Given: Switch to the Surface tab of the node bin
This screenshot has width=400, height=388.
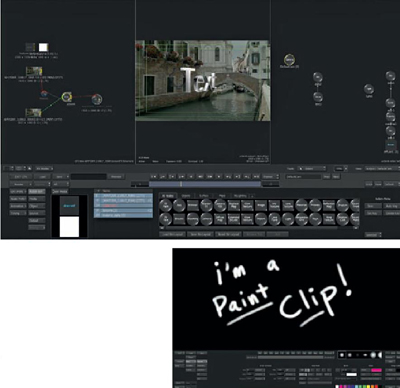Looking at the screenshot, I should tap(204, 196).
